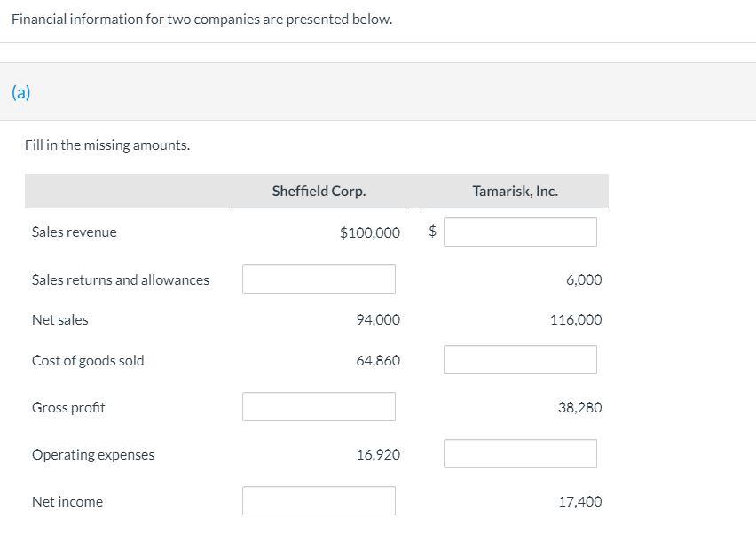The width and height of the screenshot is (756, 542).
Task: Select Tamarisk's Cost of goods sold box
Action: pyautogui.click(x=520, y=360)
